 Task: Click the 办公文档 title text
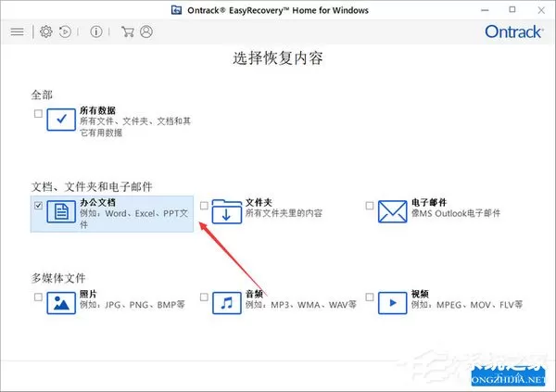(97, 202)
